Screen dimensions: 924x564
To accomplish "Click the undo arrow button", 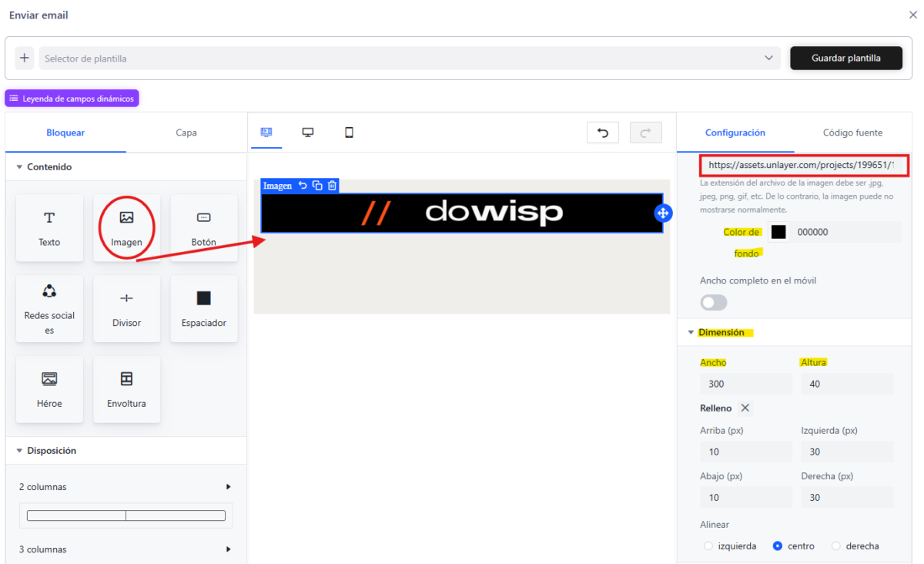I will (x=603, y=133).
